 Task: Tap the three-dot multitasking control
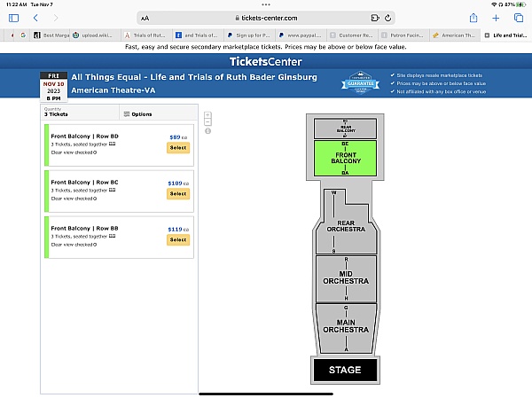tap(266, 4)
